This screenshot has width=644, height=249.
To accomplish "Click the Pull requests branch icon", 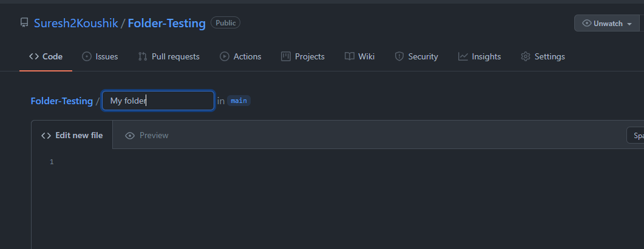I will pos(143,56).
